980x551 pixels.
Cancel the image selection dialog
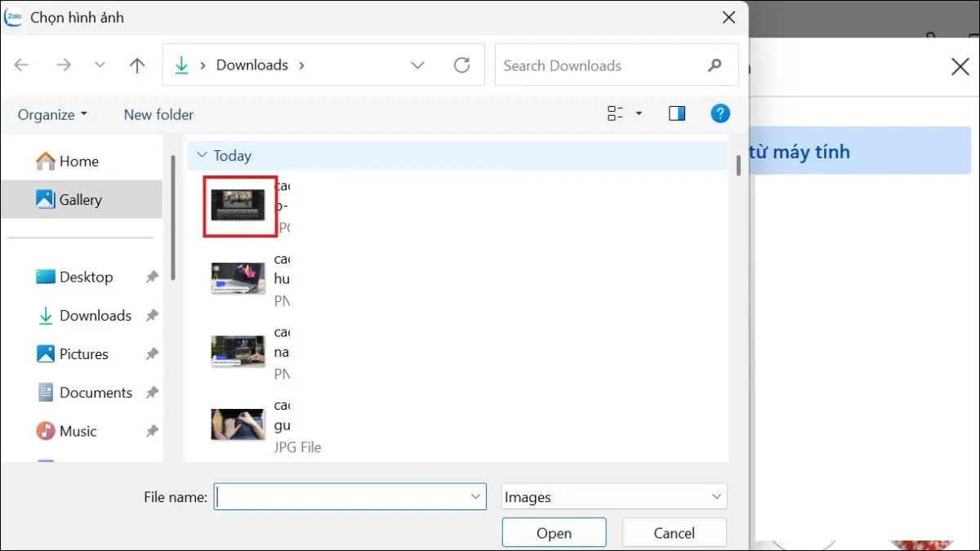coord(674,531)
